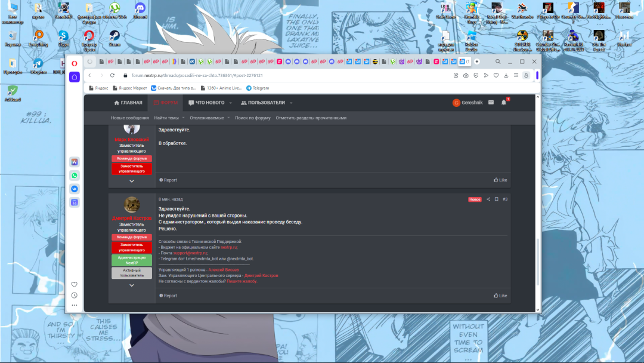Like the post saying В обработке
This screenshot has height=363, width=644.
(x=500, y=180)
